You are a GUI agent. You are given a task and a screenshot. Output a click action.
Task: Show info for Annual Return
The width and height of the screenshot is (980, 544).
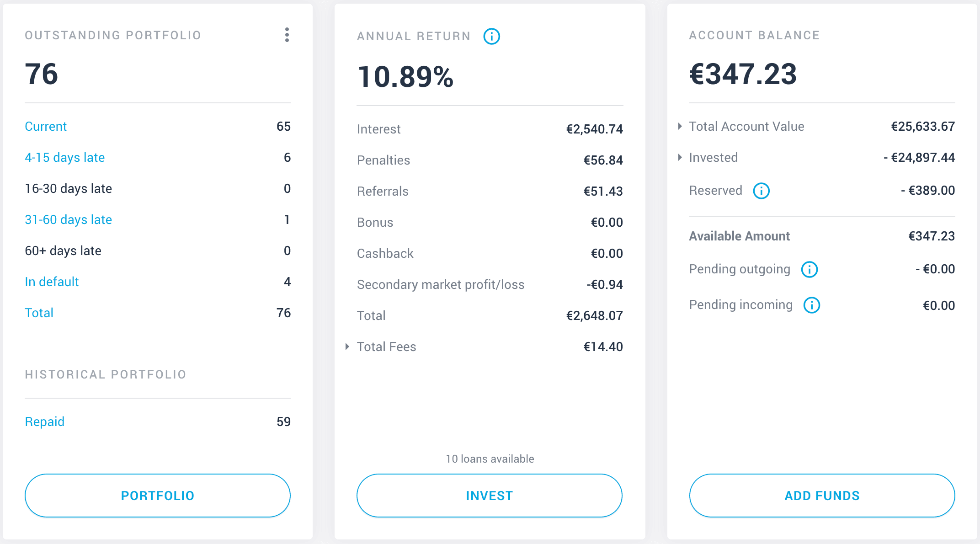(492, 36)
